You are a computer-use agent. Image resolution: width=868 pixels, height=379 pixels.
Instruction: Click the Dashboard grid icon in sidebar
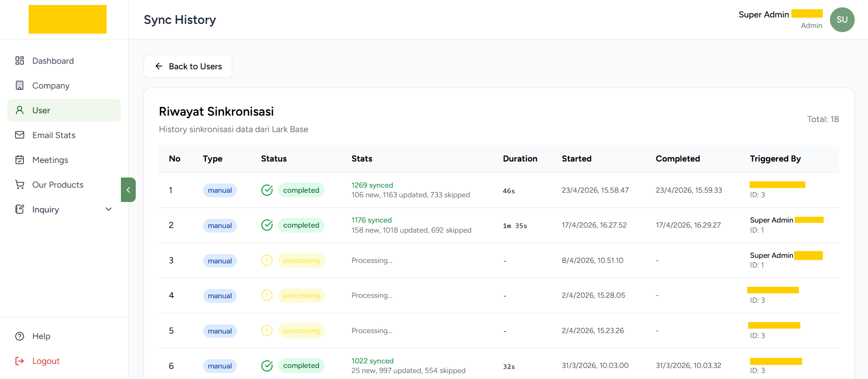pyautogui.click(x=19, y=61)
